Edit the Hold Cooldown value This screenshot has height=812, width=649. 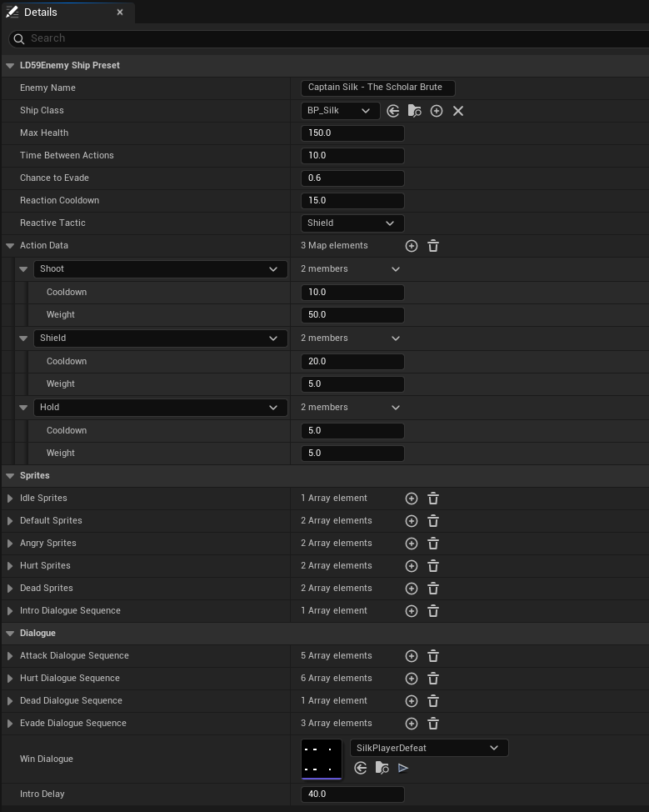coord(352,431)
